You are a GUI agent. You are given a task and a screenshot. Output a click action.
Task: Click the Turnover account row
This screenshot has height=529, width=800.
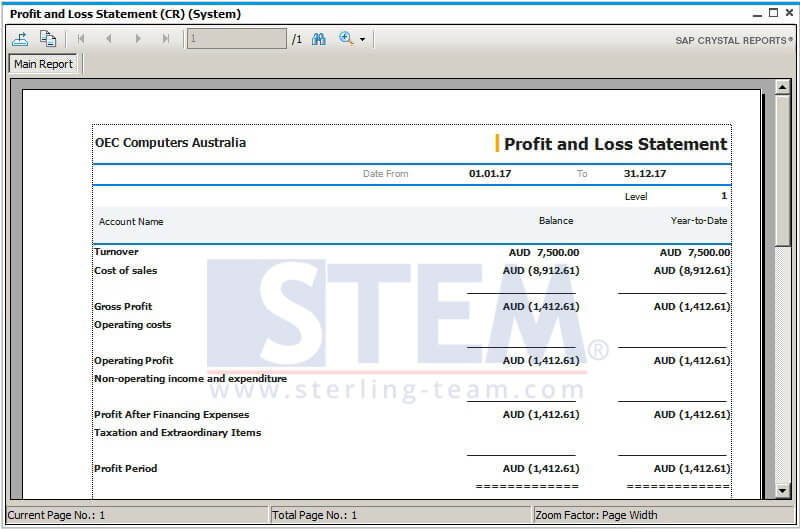pyautogui.click(x=412, y=252)
